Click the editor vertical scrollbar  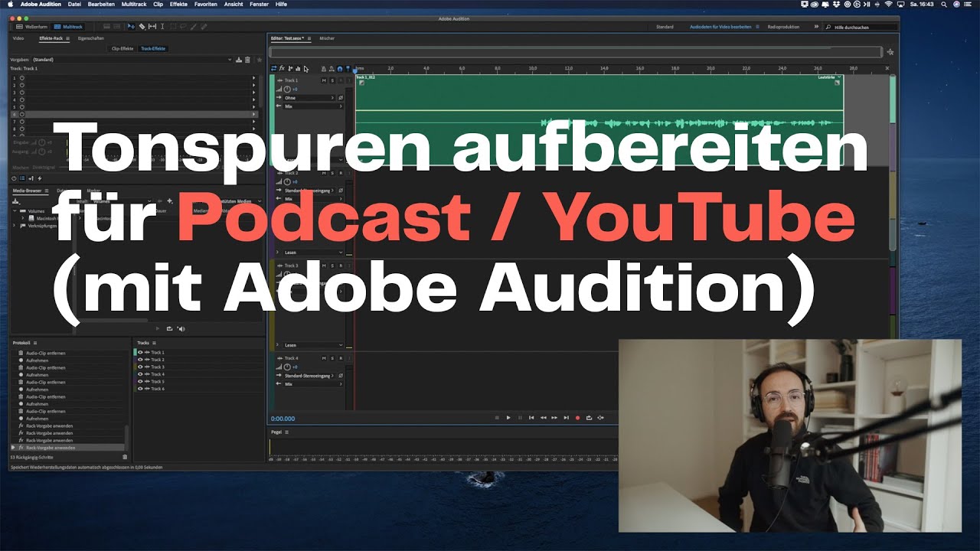point(892,163)
